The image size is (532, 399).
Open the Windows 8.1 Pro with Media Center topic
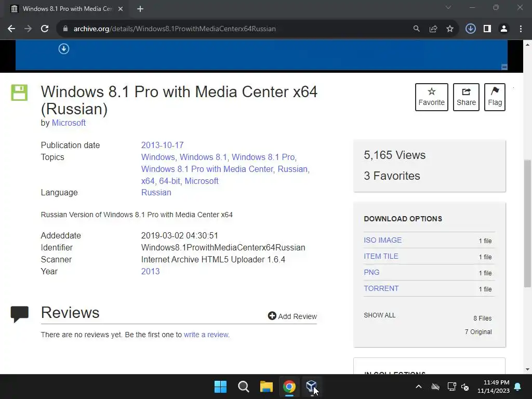207,169
